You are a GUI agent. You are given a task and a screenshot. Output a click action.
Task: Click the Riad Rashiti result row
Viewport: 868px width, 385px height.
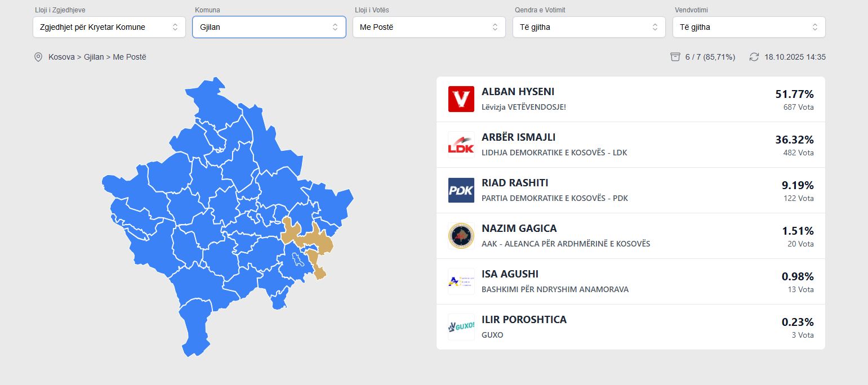click(631, 190)
